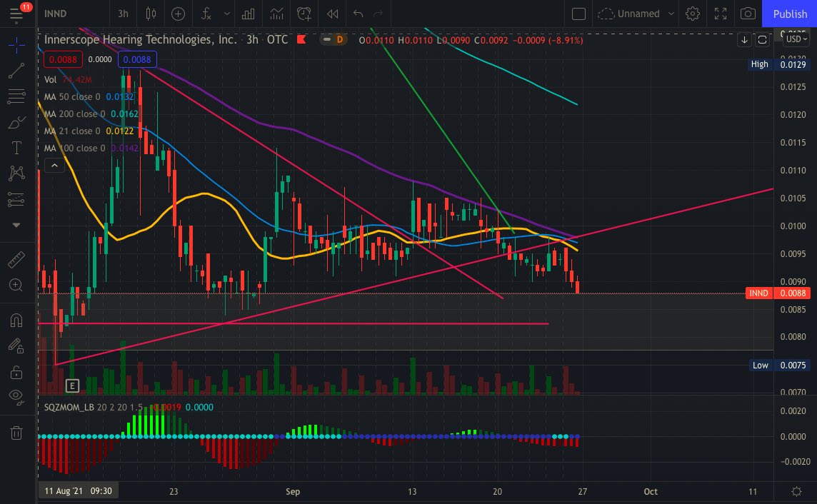Toggle hide all drawings eye icon
Viewport: 817px width, 504px height.
point(16,397)
